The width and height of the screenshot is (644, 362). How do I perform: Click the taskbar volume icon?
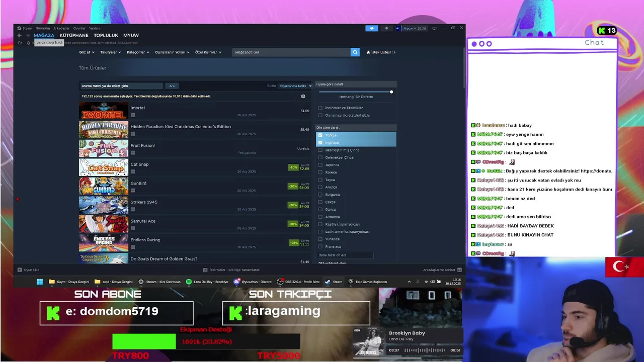pos(433,282)
